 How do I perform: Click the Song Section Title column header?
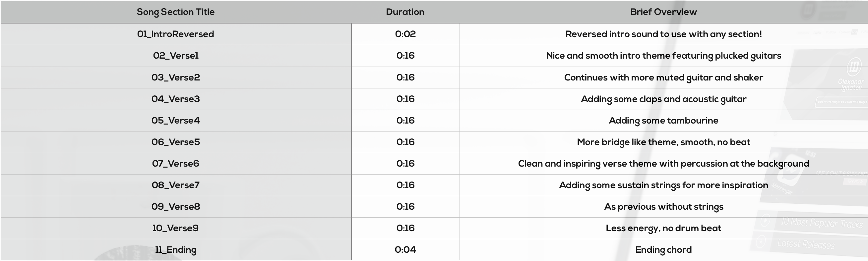pos(175,12)
